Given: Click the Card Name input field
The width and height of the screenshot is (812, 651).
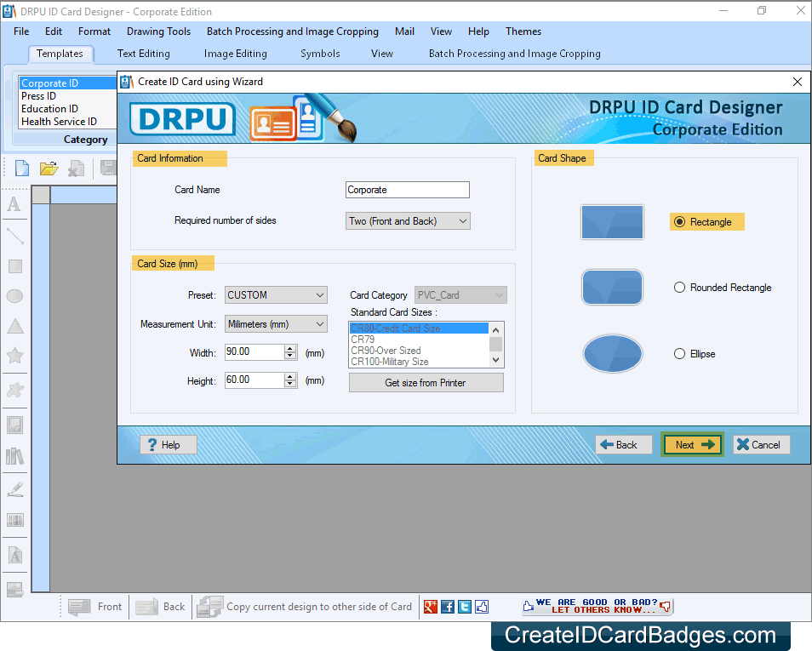Looking at the screenshot, I should 408,190.
